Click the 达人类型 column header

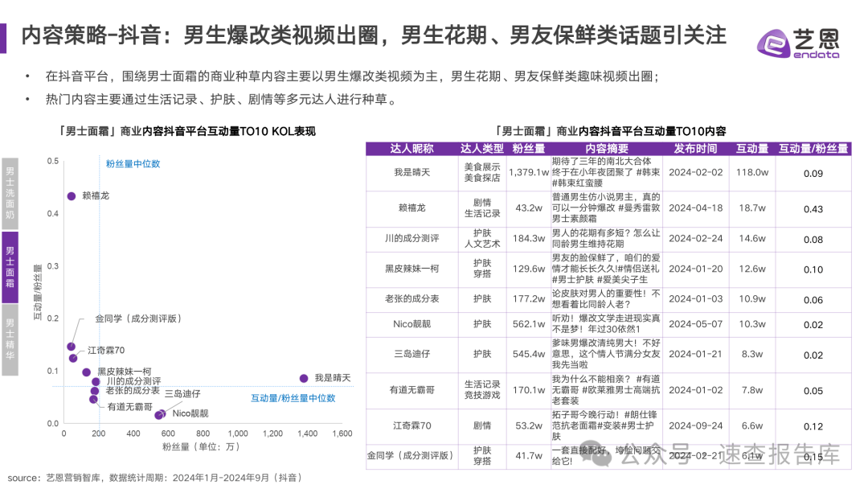pos(482,149)
